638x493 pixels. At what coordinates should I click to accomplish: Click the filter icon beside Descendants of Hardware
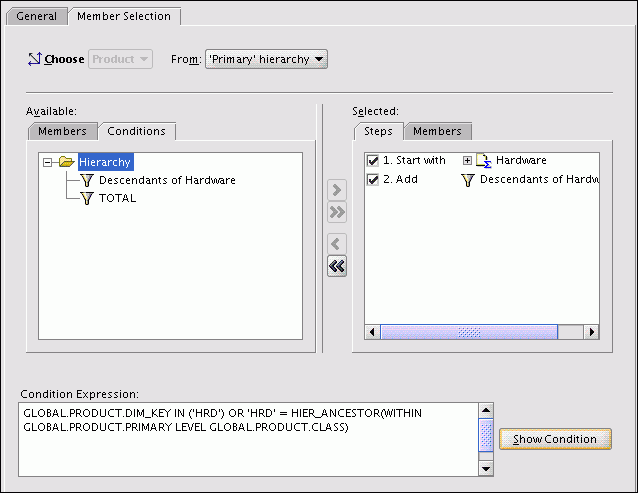86,180
